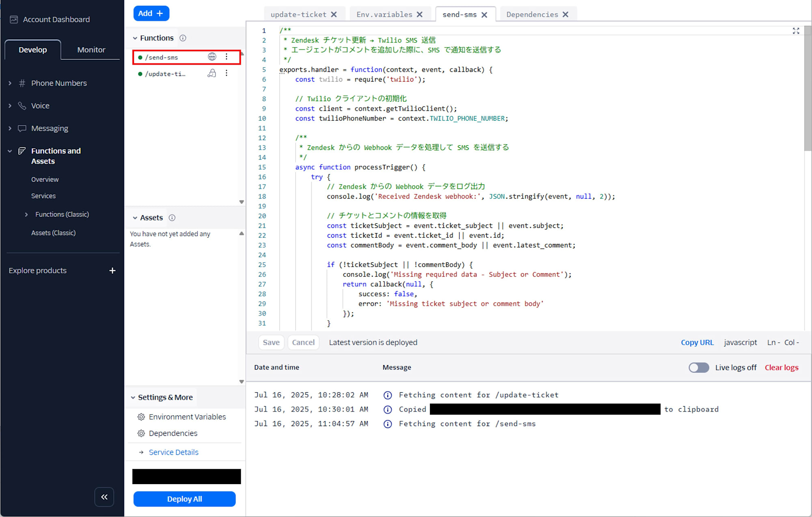This screenshot has width=812, height=517.
Task: Click the Environment Variables gear icon
Action: click(x=141, y=417)
